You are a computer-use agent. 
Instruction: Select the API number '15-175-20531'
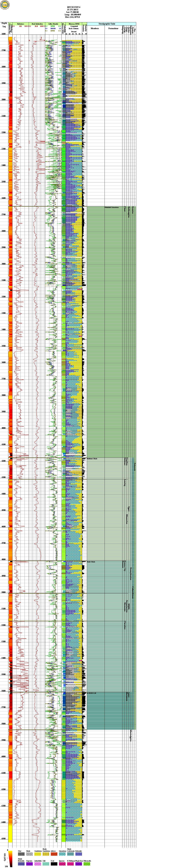[x=74, y=10]
